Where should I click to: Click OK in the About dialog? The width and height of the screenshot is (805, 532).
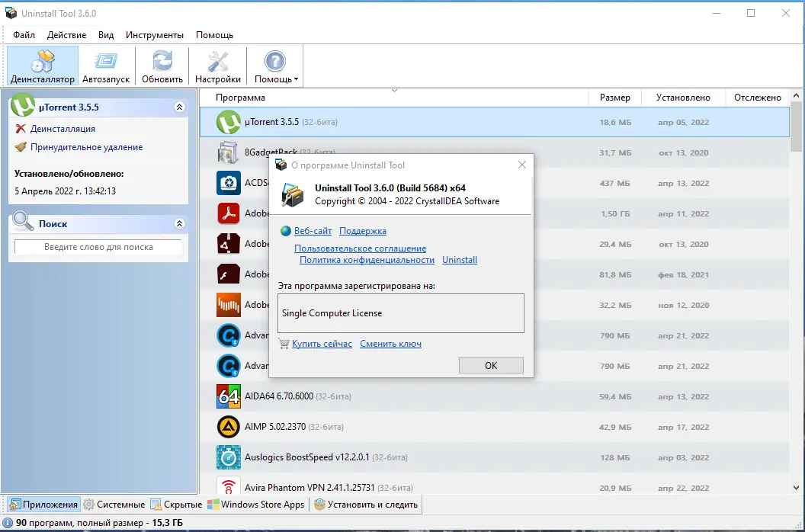[x=491, y=366]
